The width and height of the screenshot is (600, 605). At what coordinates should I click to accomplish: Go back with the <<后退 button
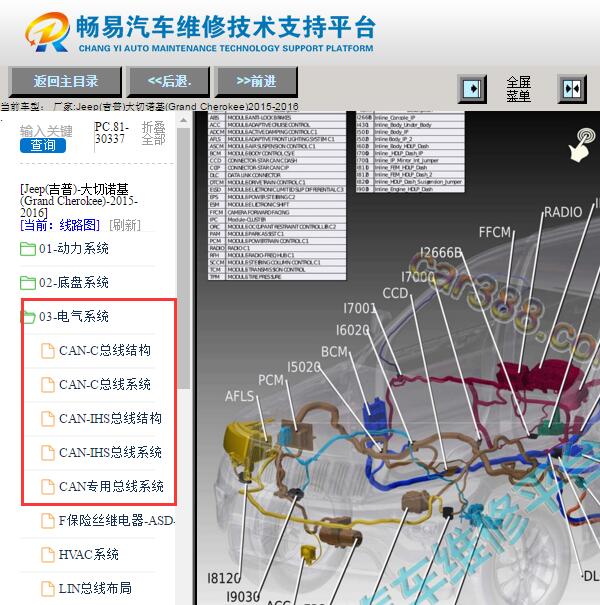(x=169, y=81)
